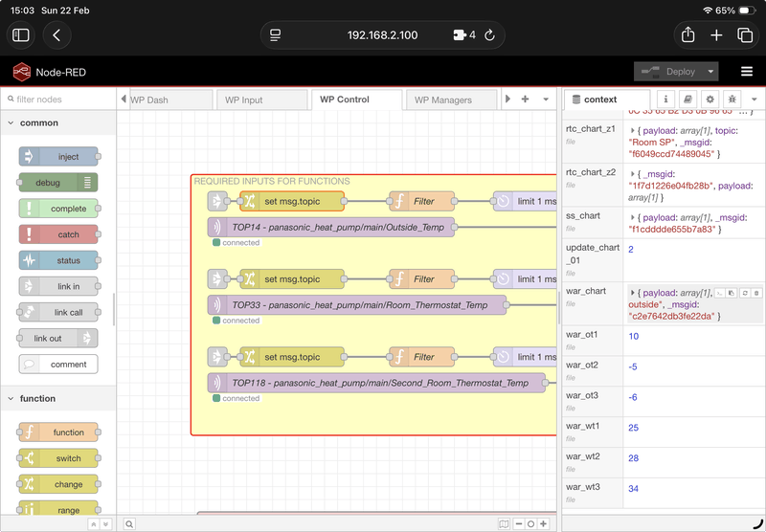Expand the rtc_chart_z1 object value

click(633, 131)
